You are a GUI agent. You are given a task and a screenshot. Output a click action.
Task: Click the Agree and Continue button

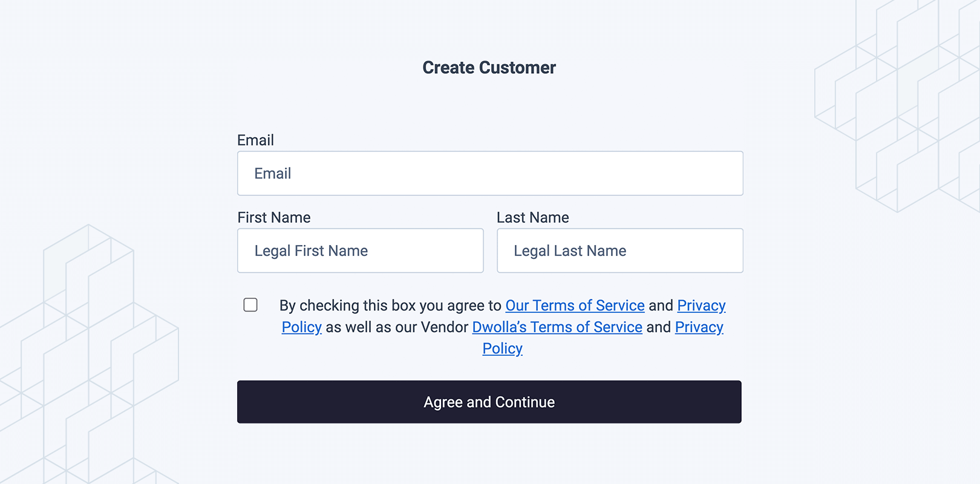489,402
